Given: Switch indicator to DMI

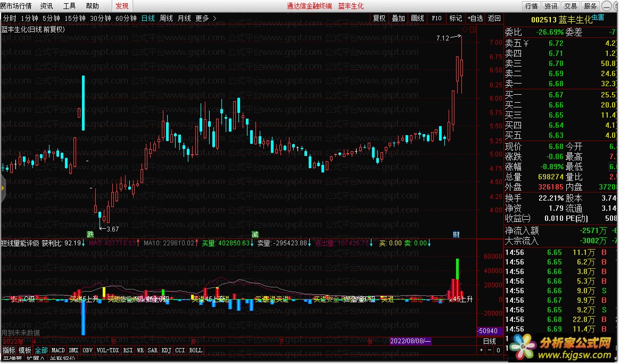Looking at the screenshot, I should coord(73,351).
